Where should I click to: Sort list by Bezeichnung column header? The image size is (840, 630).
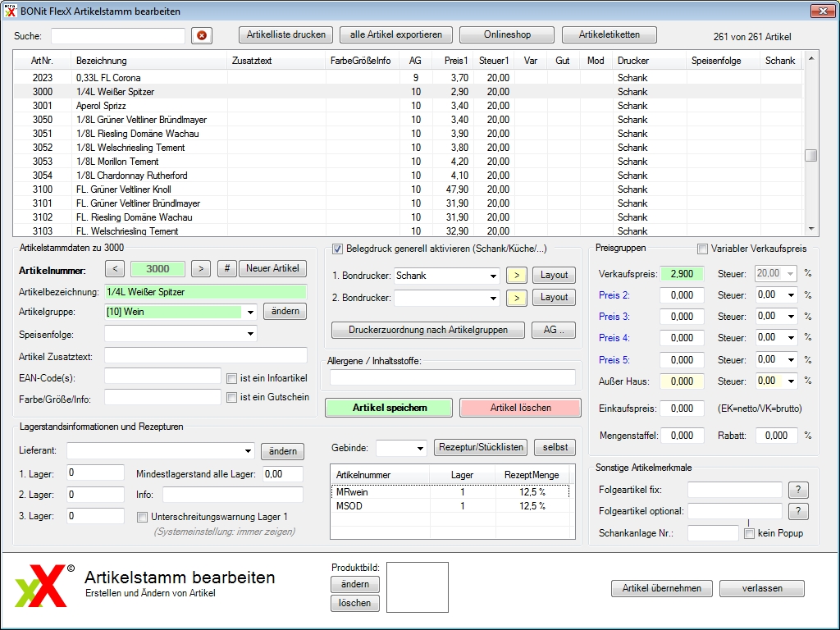149,61
